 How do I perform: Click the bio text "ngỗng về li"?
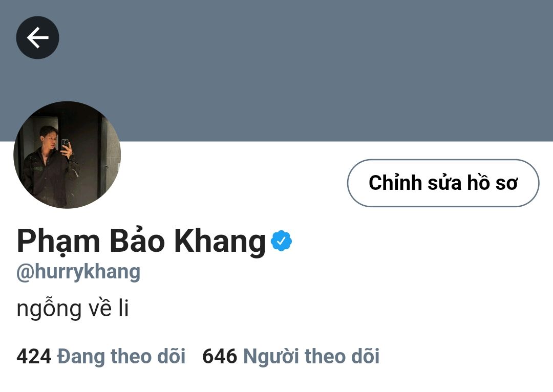(73, 309)
